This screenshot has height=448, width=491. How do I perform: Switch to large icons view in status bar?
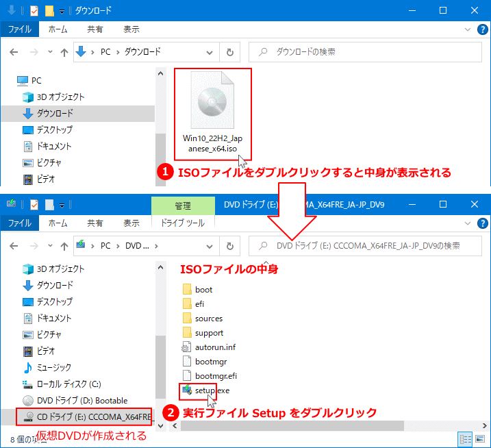tap(480, 439)
